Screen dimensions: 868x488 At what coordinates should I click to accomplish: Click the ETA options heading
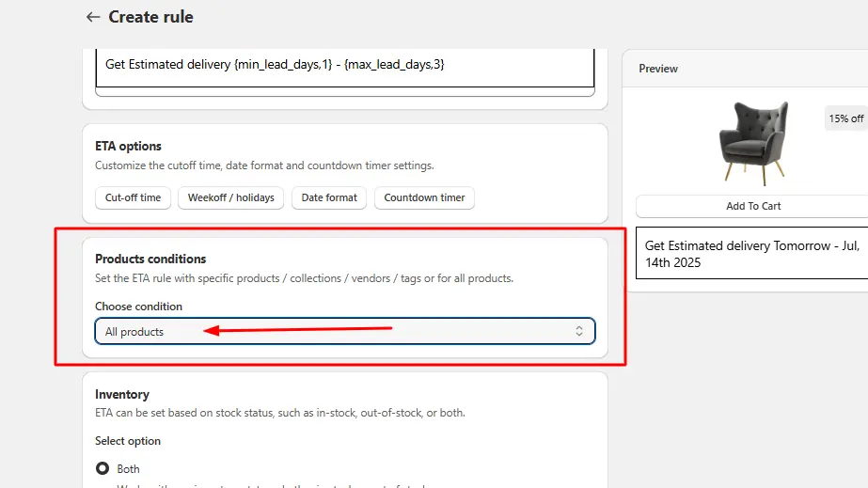[128, 146]
